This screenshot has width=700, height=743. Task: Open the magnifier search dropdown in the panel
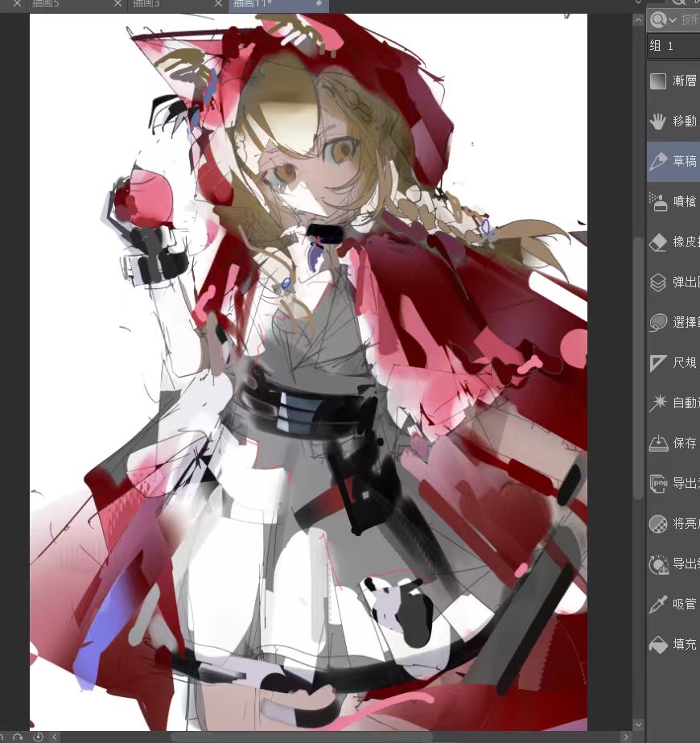pyautogui.click(x=662, y=19)
